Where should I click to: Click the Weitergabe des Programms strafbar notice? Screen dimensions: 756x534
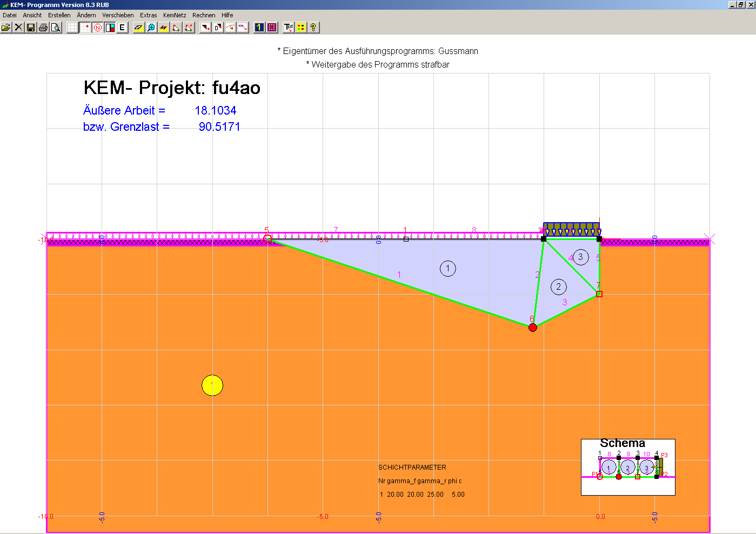click(x=378, y=64)
